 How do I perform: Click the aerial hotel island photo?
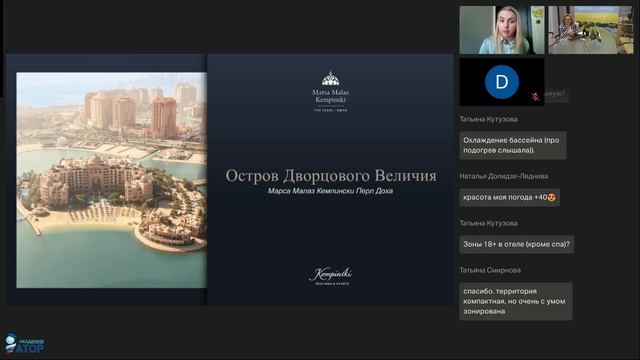coord(111,180)
